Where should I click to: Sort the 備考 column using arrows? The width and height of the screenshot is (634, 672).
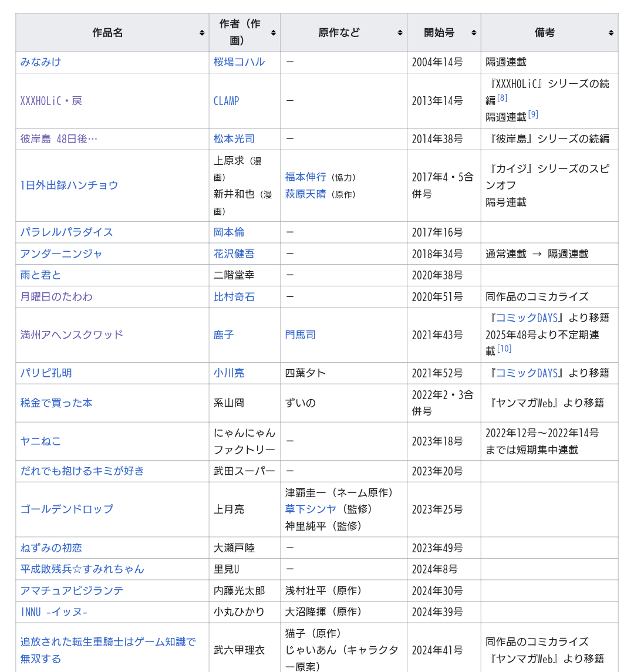click(611, 33)
